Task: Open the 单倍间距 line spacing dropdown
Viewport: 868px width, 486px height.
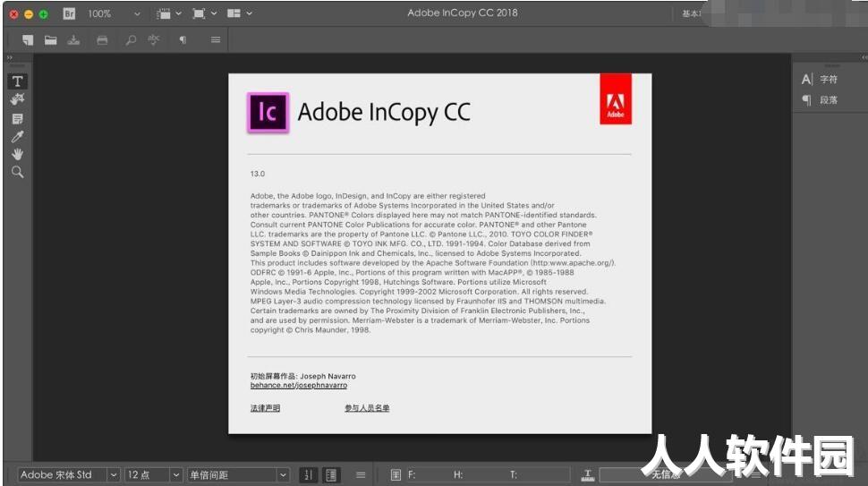Action: [x=283, y=475]
